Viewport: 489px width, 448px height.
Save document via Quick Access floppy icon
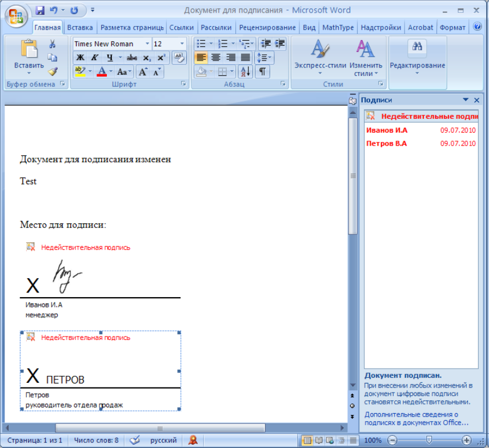click(x=40, y=11)
